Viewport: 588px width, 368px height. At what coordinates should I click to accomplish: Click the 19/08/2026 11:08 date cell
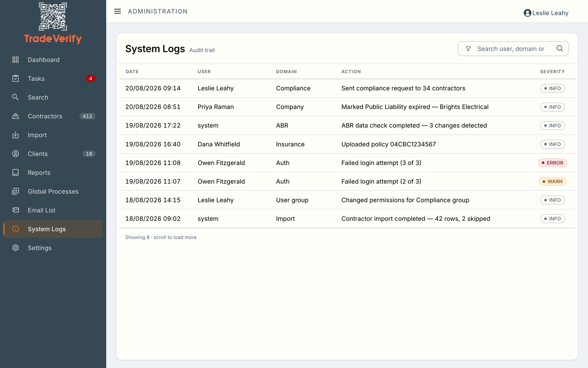pos(153,163)
